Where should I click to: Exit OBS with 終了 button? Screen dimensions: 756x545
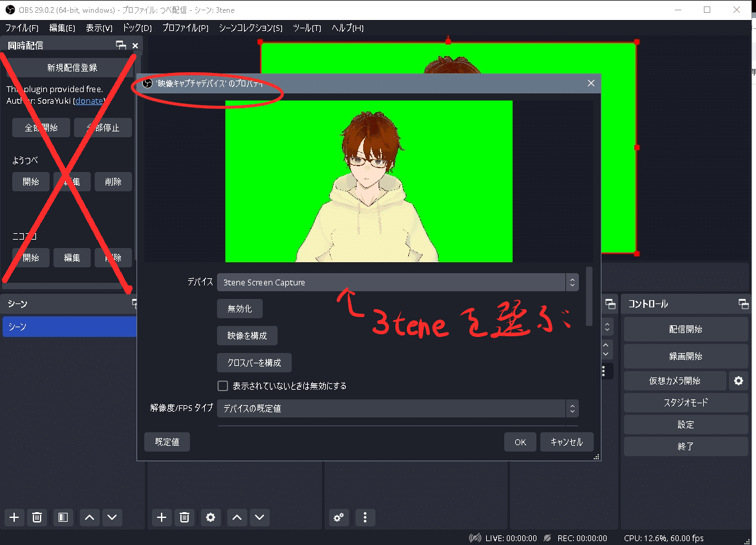click(686, 446)
